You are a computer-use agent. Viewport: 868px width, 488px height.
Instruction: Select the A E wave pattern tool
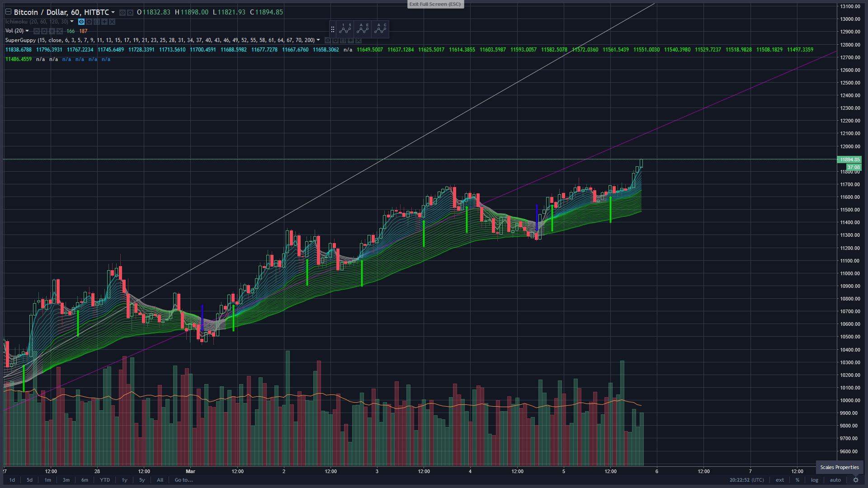pyautogui.click(x=363, y=29)
